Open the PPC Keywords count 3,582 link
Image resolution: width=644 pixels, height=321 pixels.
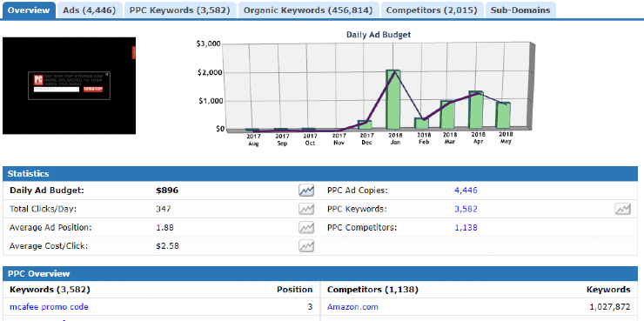(466, 209)
